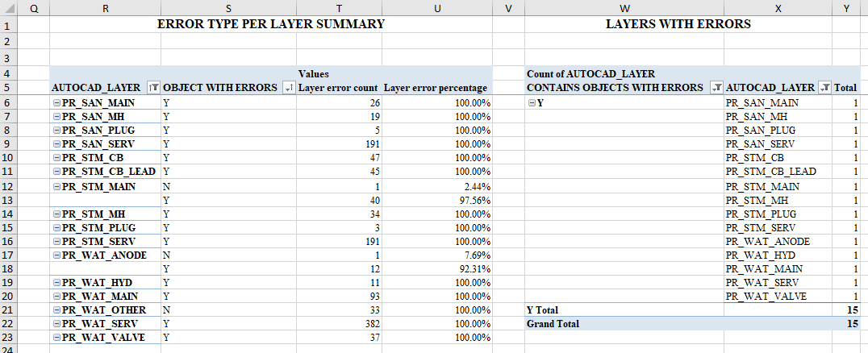Collapse the PR_SAN_MAIN row group
This screenshot has width=868, height=353.
pyautogui.click(x=56, y=103)
